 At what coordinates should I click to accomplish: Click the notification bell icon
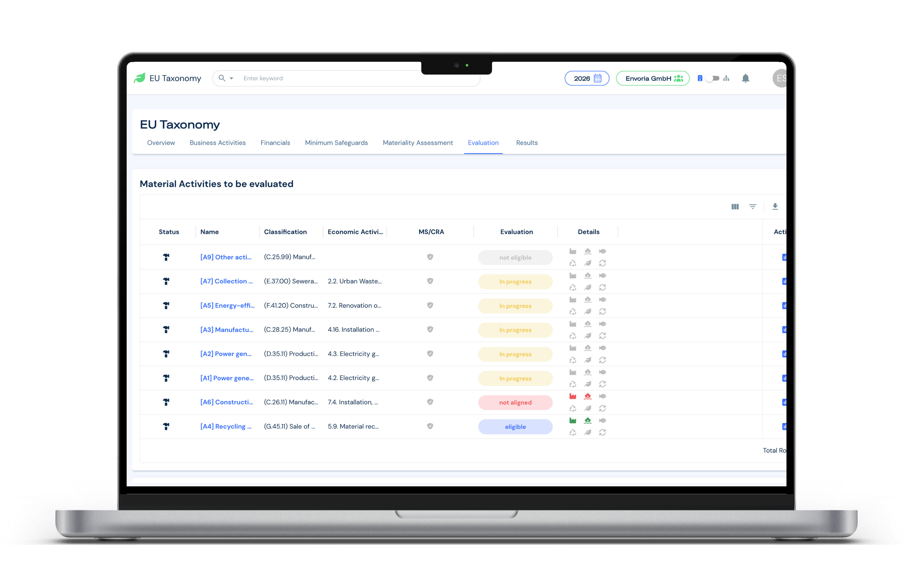pos(745,79)
